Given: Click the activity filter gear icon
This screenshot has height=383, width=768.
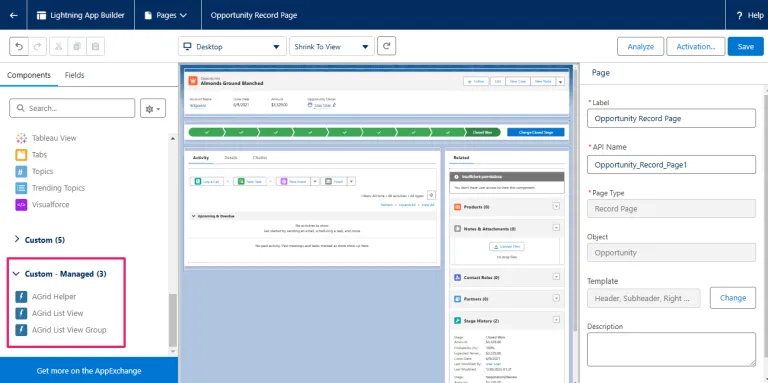Looking at the screenshot, I should point(431,195).
